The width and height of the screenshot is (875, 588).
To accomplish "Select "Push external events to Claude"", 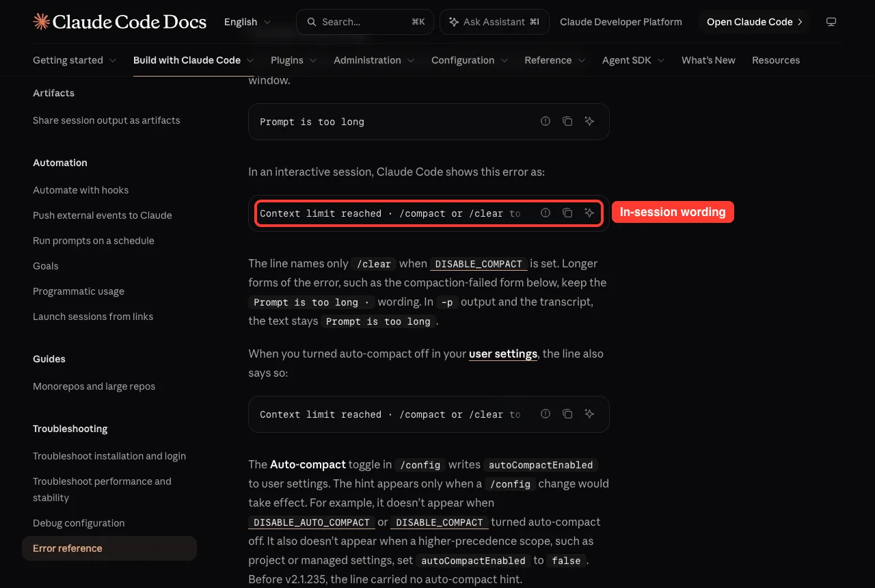I will pyautogui.click(x=103, y=215).
